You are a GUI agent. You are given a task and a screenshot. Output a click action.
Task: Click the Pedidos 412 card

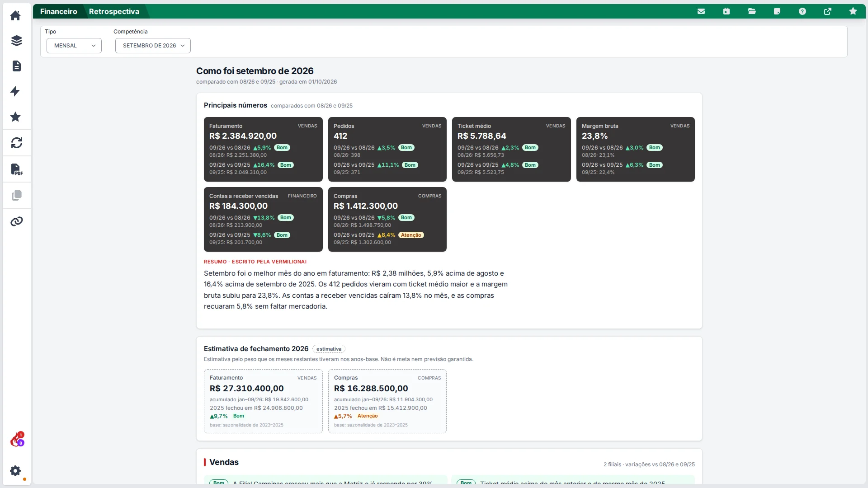387,150
